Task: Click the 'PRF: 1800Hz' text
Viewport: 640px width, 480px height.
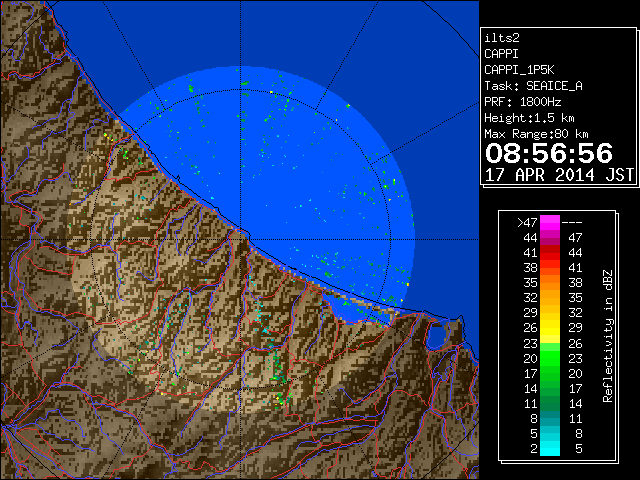Action: (x=523, y=102)
